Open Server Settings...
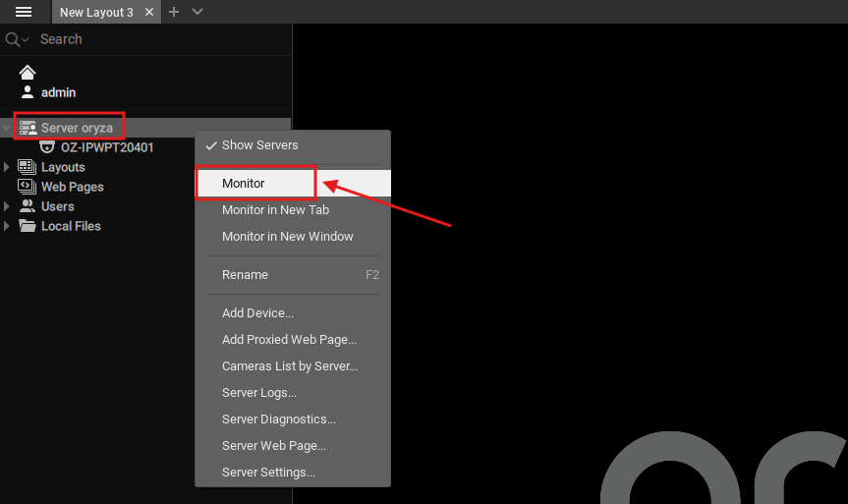Viewport: 848px width, 504px height. [293, 473]
